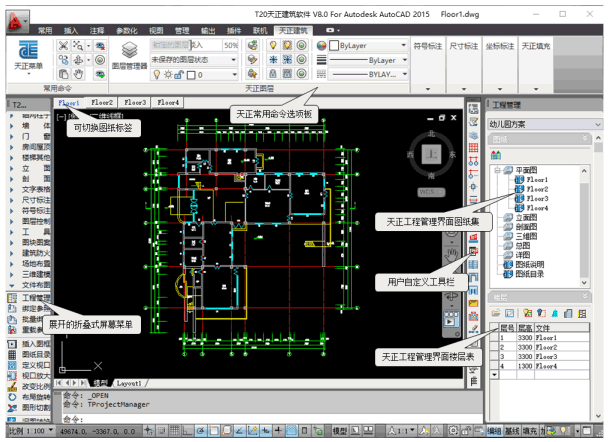Open Floor3 from the 平面图 drawing set

pyautogui.click(x=537, y=198)
